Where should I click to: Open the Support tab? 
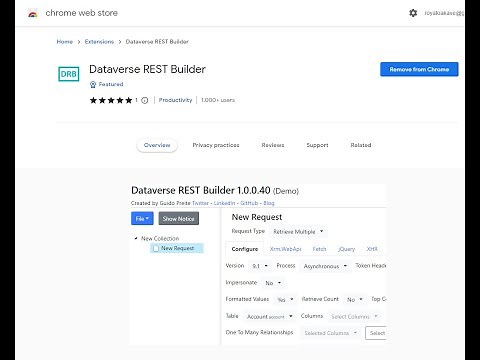pyautogui.click(x=317, y=145)
